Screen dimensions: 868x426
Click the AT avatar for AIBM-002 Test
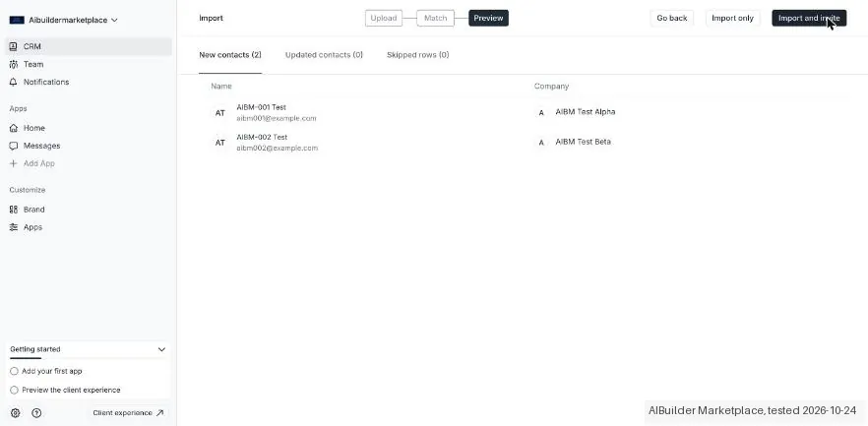pyautogui.click(x=220, y=143)
